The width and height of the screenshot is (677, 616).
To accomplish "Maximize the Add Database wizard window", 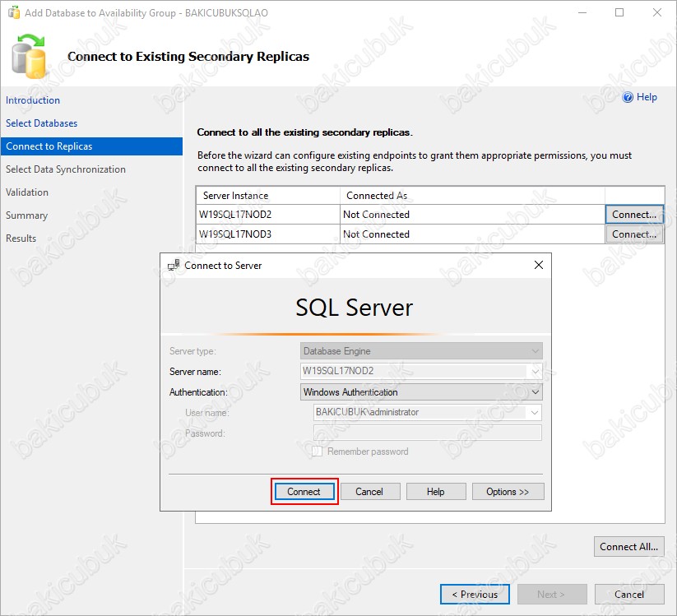I will pos(619,13).
